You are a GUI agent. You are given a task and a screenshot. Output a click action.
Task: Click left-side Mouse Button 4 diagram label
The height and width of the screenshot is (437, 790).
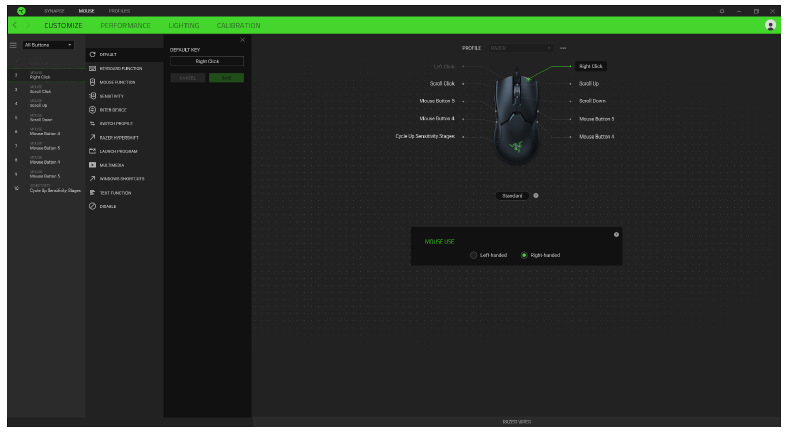(437, 118)
